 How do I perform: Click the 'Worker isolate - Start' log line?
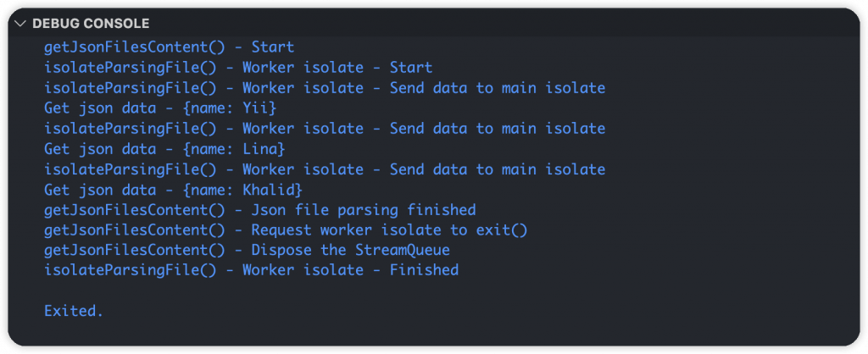tap(238, 68)
